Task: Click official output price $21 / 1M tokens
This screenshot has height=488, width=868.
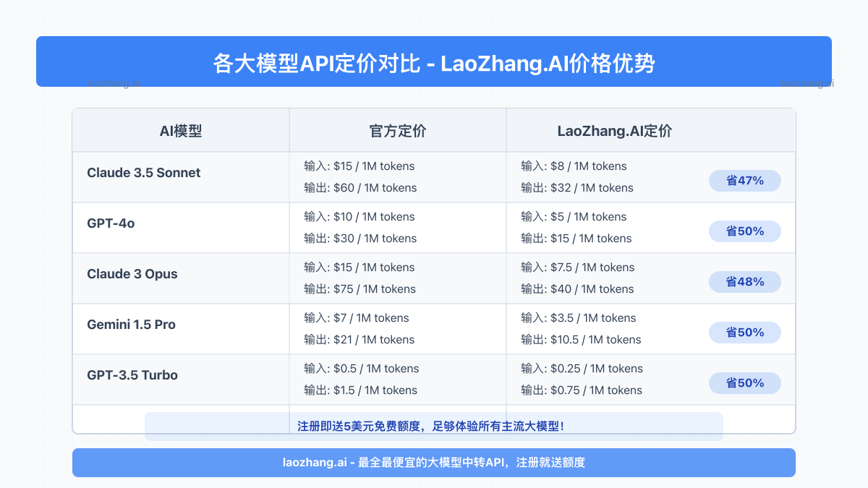Action: [359, 340]
